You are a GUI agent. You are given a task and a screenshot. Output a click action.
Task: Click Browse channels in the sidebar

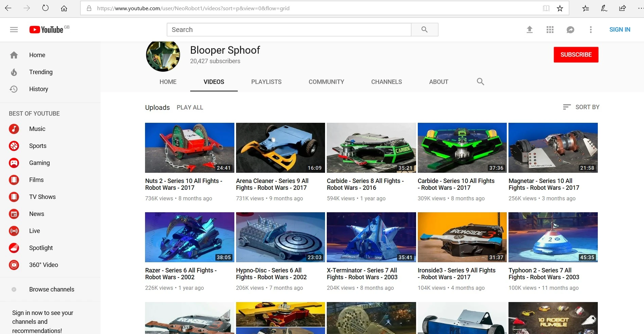tap(50, 289)
